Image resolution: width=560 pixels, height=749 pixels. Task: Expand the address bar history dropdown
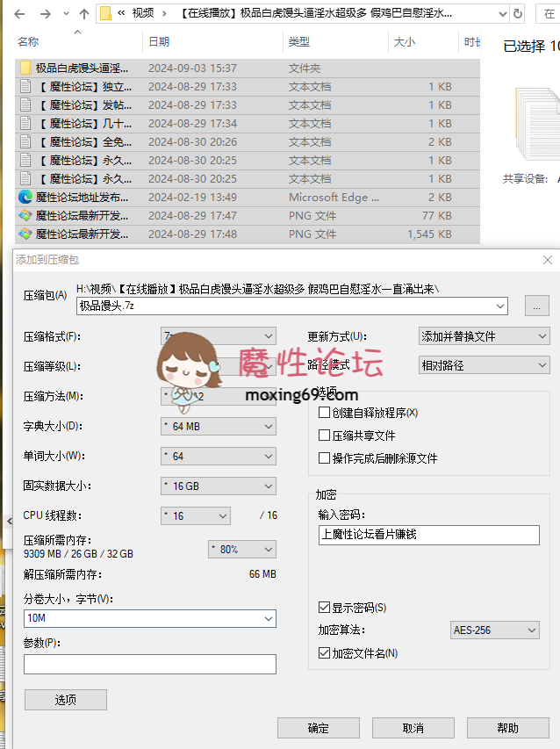502,14
